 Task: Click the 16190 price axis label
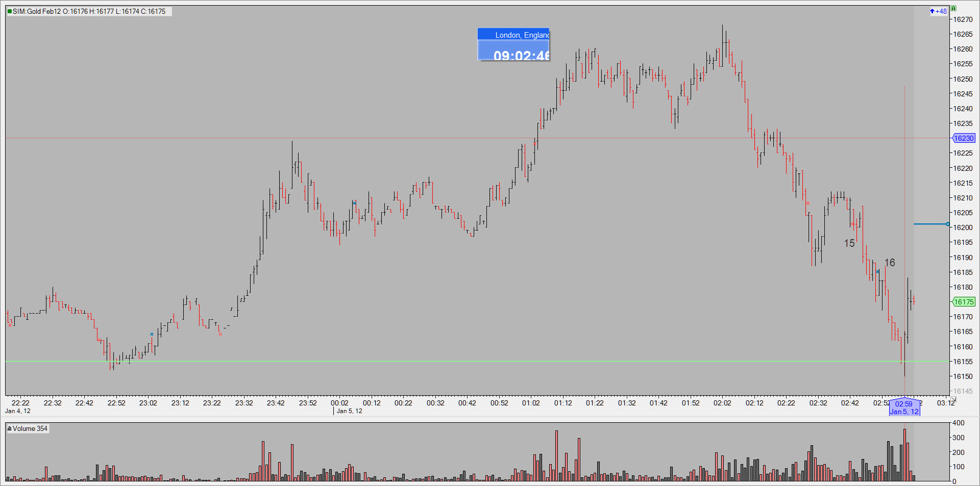pos(963,258)
